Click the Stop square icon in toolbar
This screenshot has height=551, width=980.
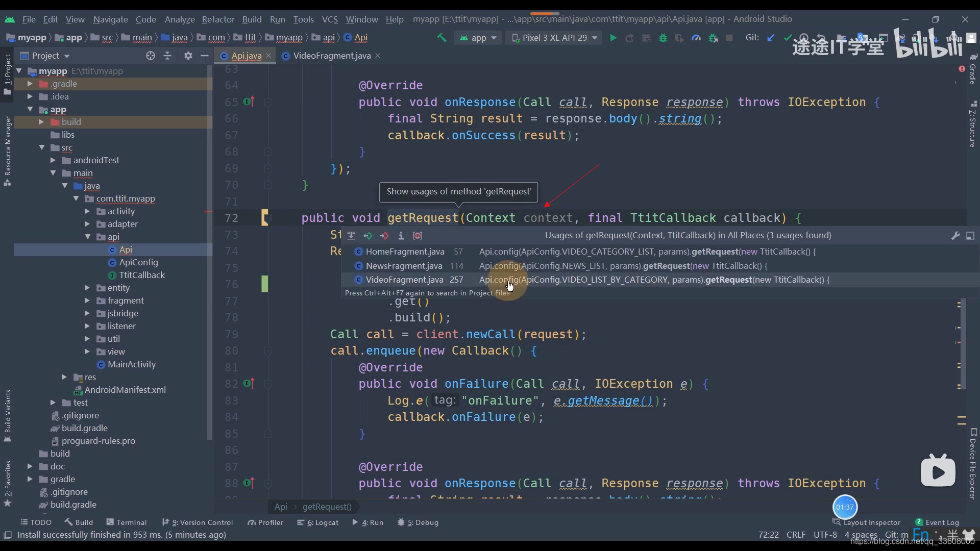coord(729,38)
